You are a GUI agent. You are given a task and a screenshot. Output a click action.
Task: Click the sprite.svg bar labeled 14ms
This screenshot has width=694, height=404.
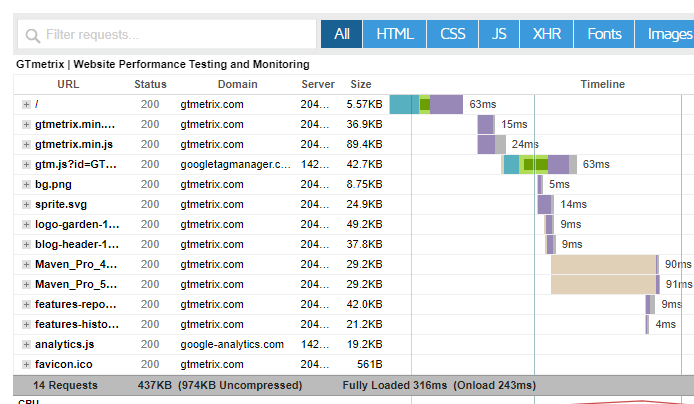pos(545,204)
